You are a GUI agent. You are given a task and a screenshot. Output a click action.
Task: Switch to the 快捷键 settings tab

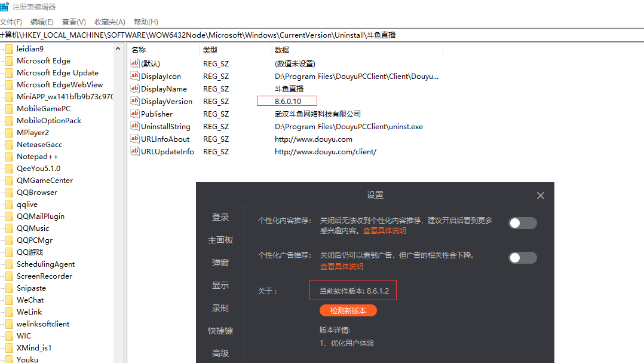pos(220,331)
